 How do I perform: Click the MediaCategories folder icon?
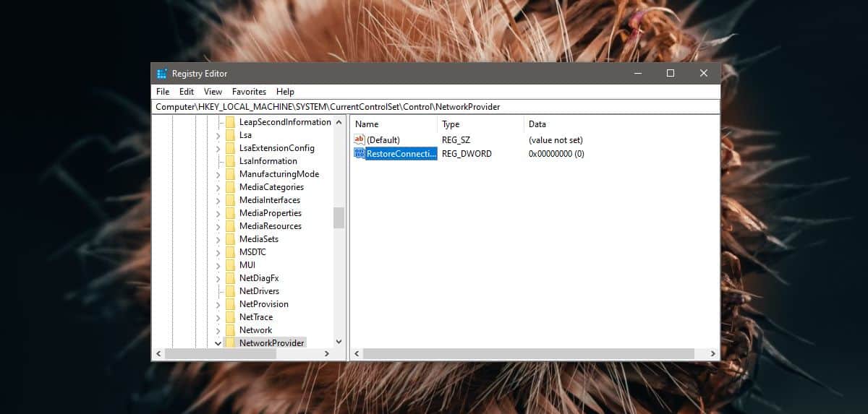pyautogui.click(x=231, y=187)
